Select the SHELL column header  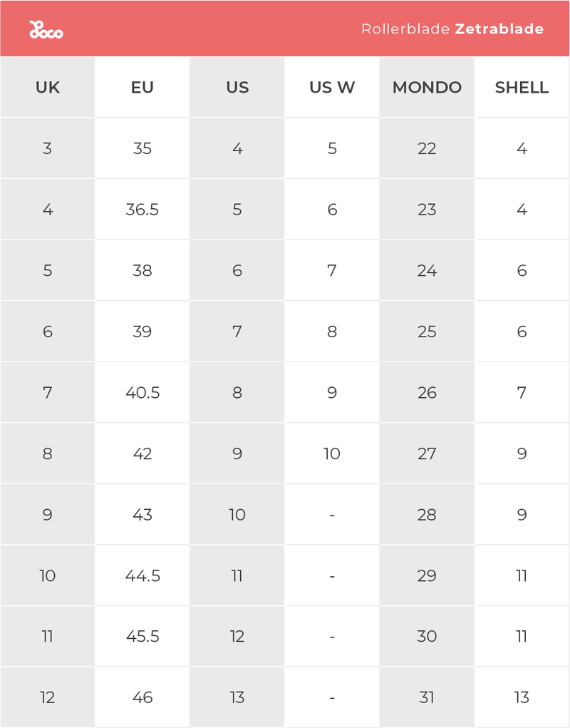522,88
